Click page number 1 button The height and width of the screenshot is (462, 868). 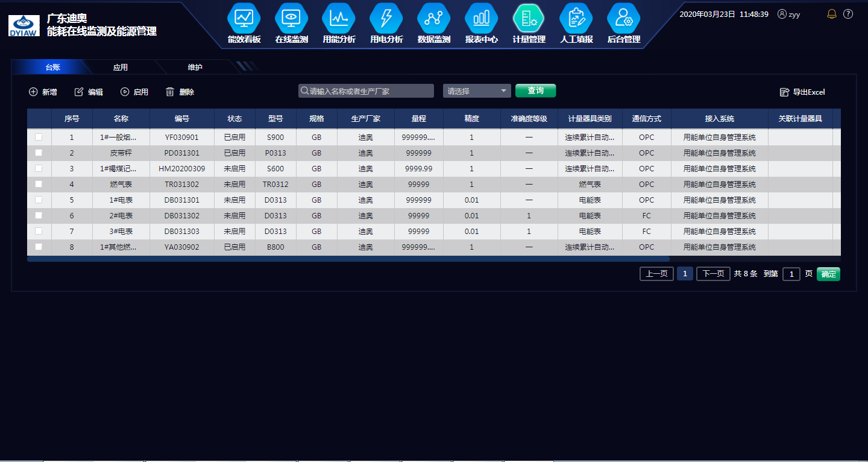coord(685,274)
